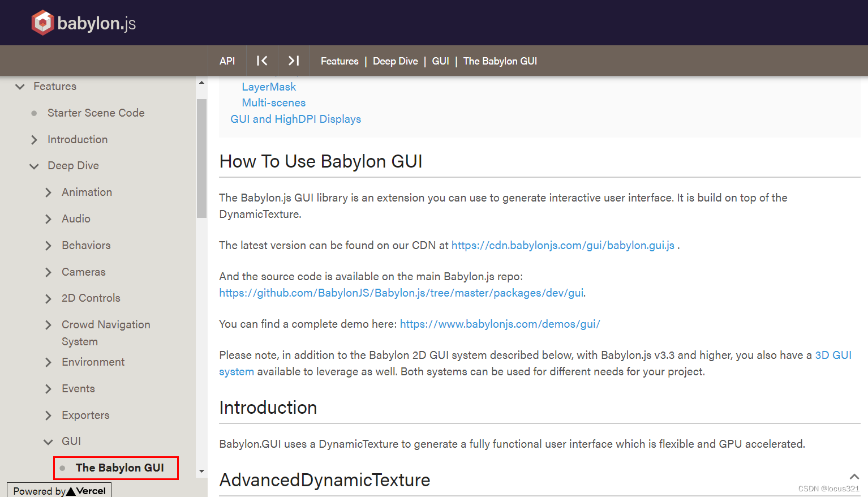The image size is (868, 497).
Task: Expand the 2D Controls chevron
Action: pos(48,298)
